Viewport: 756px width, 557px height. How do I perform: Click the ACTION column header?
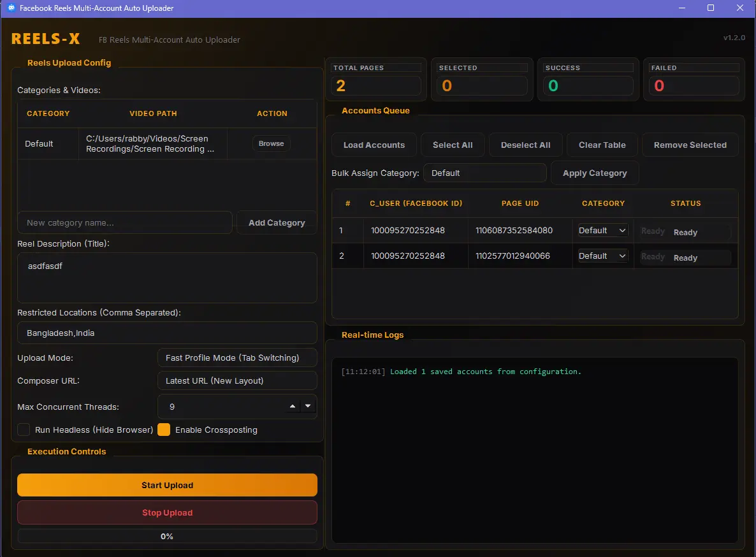pyautogui.click(x=272, y=113)
